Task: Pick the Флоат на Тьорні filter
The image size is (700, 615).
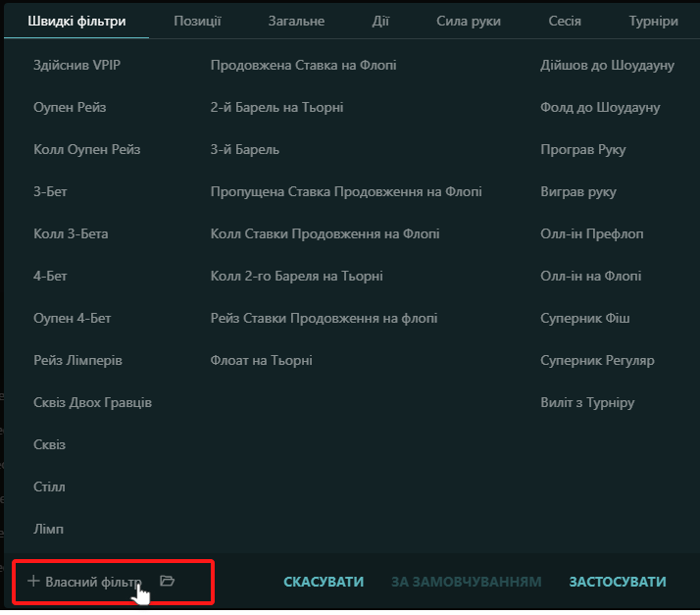Action: (x=261, y=360)
